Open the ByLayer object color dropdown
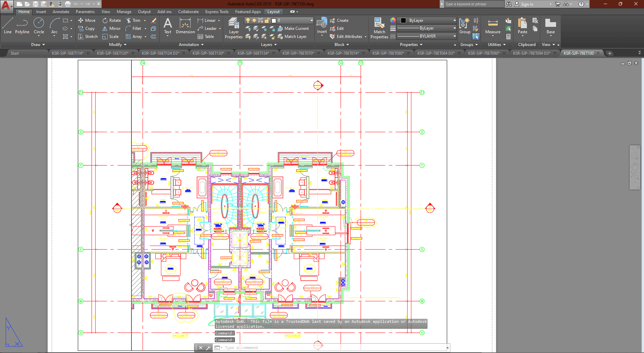This screenshot has height=353, width=644. pos(454,20)
